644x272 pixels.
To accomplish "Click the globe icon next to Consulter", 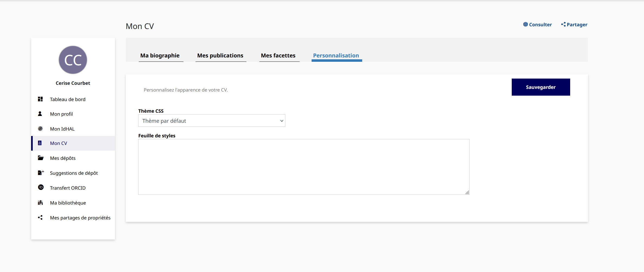I will (526, 24).
